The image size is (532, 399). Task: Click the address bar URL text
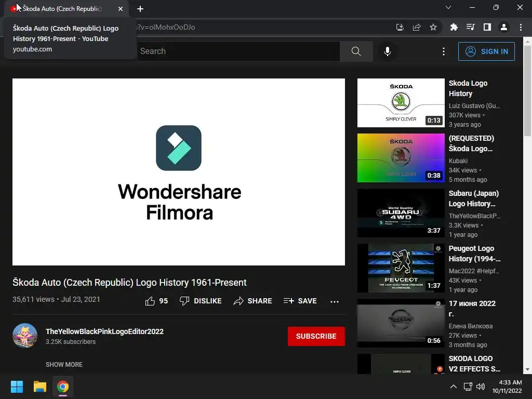coord(166,27)
